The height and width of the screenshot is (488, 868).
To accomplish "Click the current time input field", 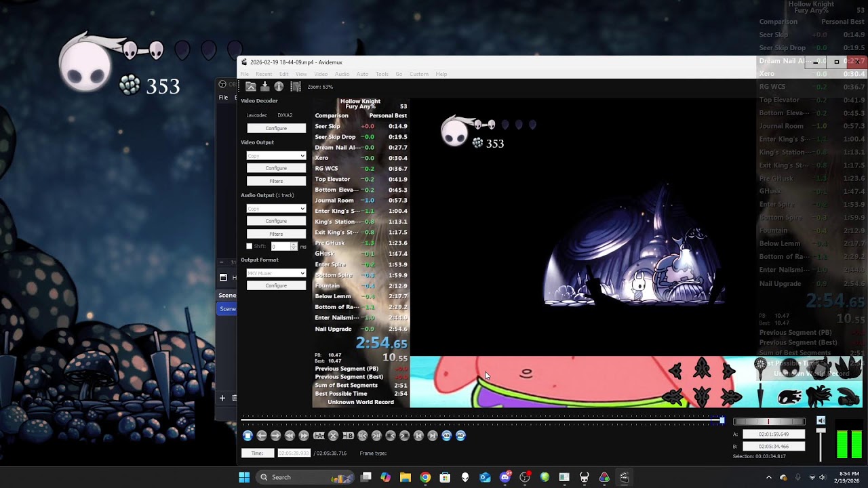I will (294, 453).
